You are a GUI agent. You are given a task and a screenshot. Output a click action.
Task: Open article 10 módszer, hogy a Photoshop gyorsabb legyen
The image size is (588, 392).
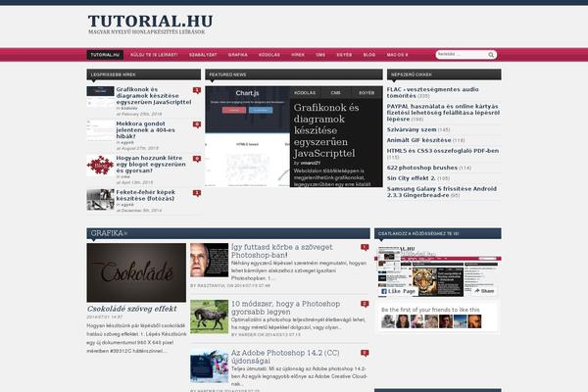[285, 308]
